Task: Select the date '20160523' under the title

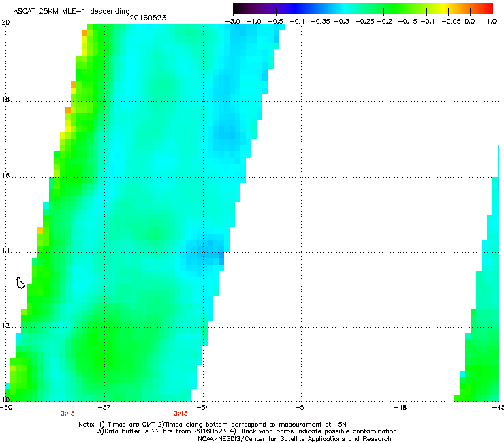Action: coord(148,18)
